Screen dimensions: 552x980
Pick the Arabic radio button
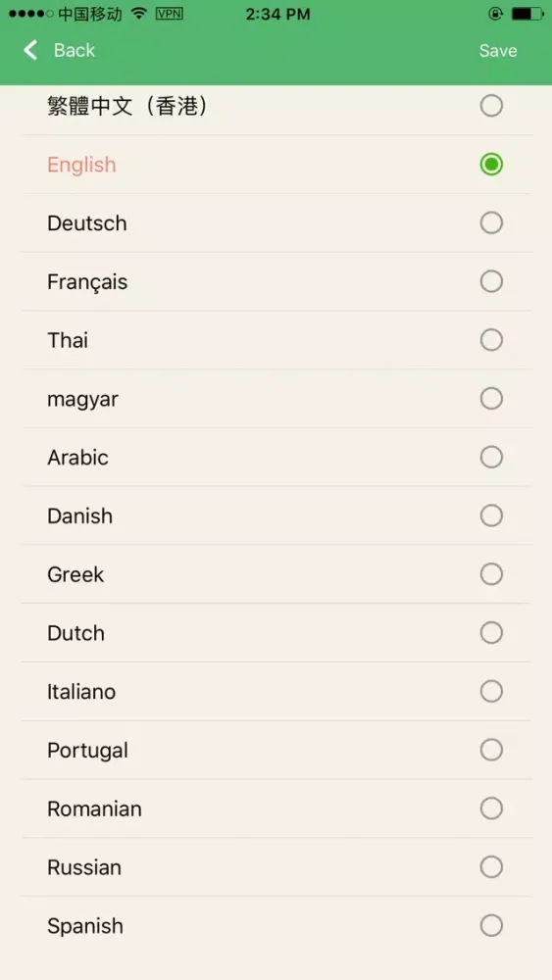click(x=491, y=458)
